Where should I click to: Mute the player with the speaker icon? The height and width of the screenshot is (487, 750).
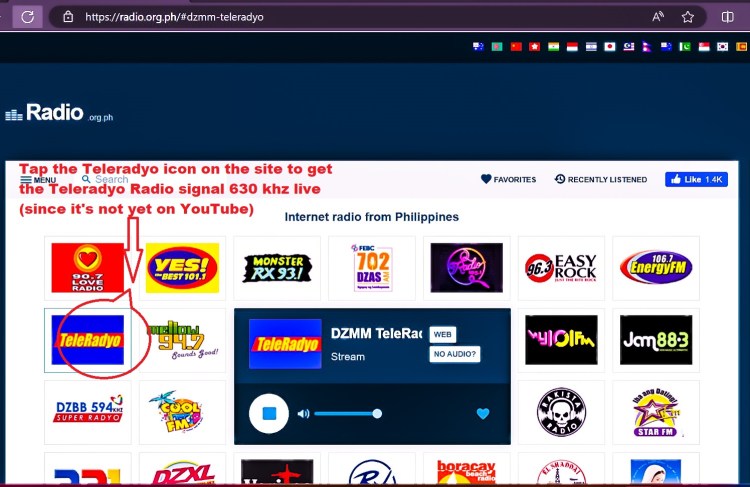point(304,413)
